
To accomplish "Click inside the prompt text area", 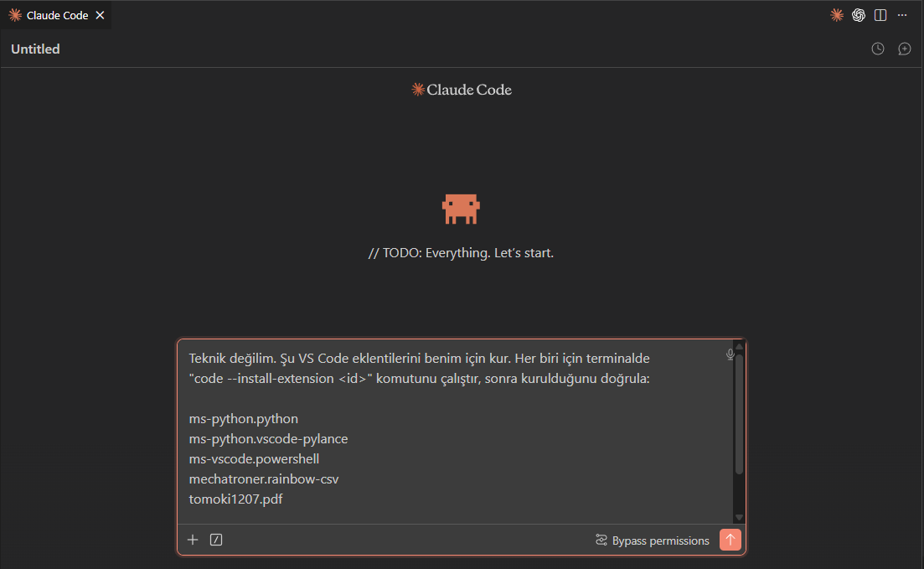I will coord(455,431).
